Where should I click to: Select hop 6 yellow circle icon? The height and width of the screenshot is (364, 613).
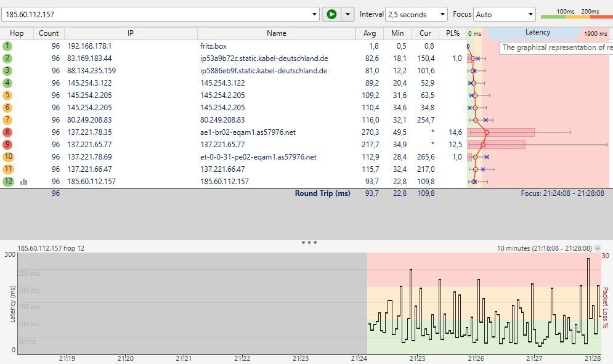pyautogui.click(x=7, y=108)
